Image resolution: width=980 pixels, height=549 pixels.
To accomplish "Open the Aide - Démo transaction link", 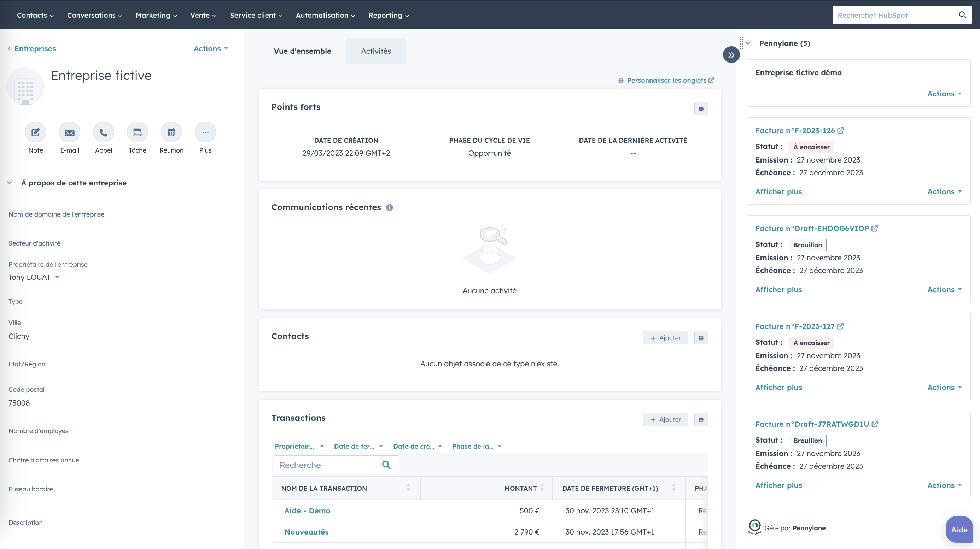I will (x=307, y=510).
